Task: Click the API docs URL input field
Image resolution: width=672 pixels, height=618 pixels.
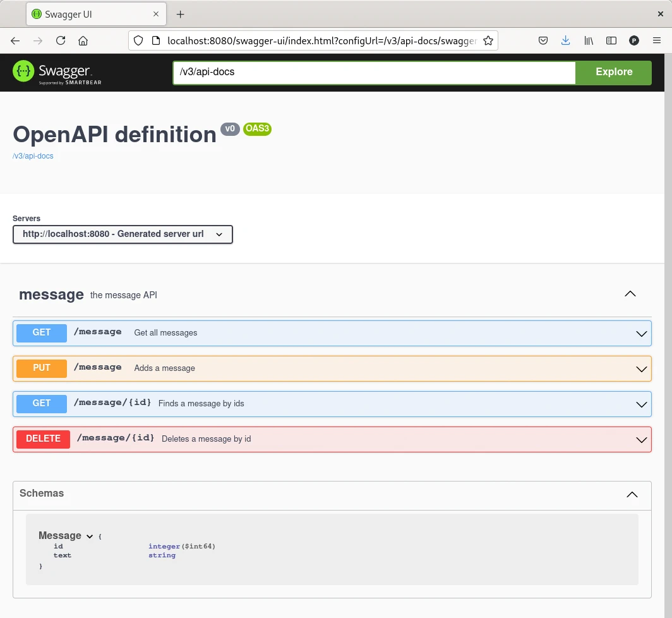Action: click(x=374, y=72)
